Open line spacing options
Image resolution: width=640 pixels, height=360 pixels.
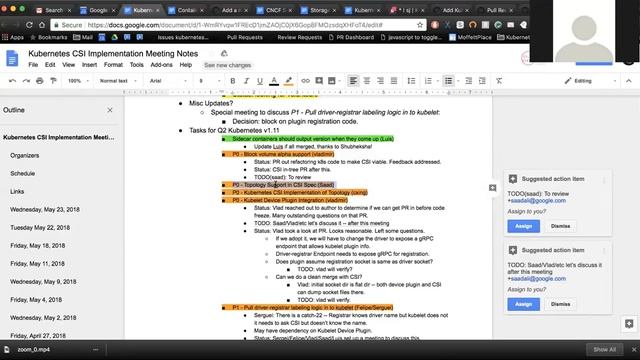(x=411, y=81)
